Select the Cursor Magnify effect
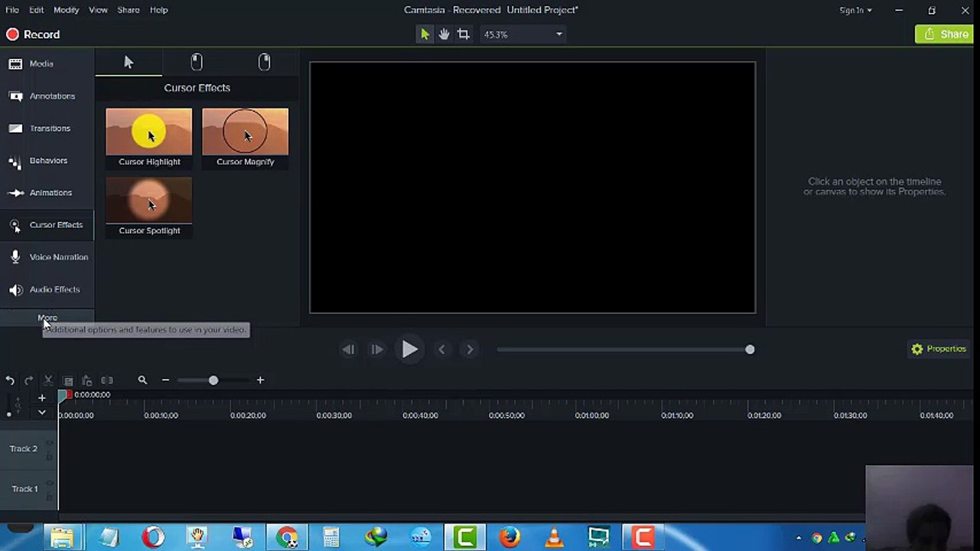Viewport: 980px width, 551px height. tap(246, 138)
